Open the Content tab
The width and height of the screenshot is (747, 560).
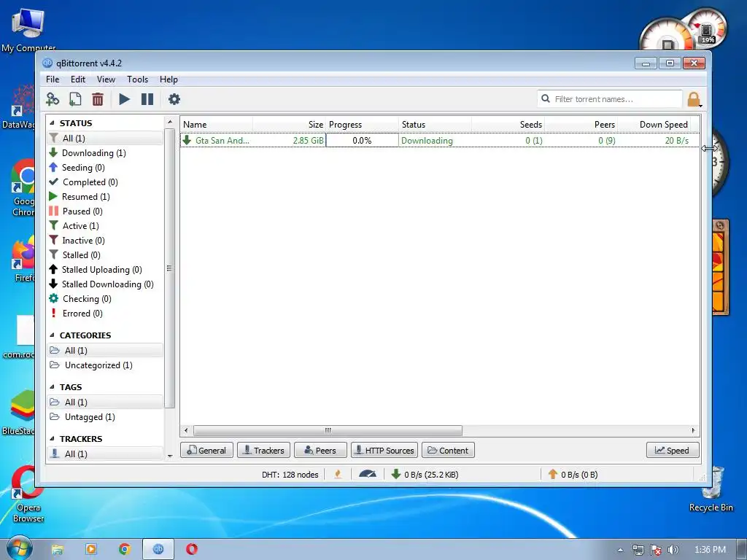(448, 451)
